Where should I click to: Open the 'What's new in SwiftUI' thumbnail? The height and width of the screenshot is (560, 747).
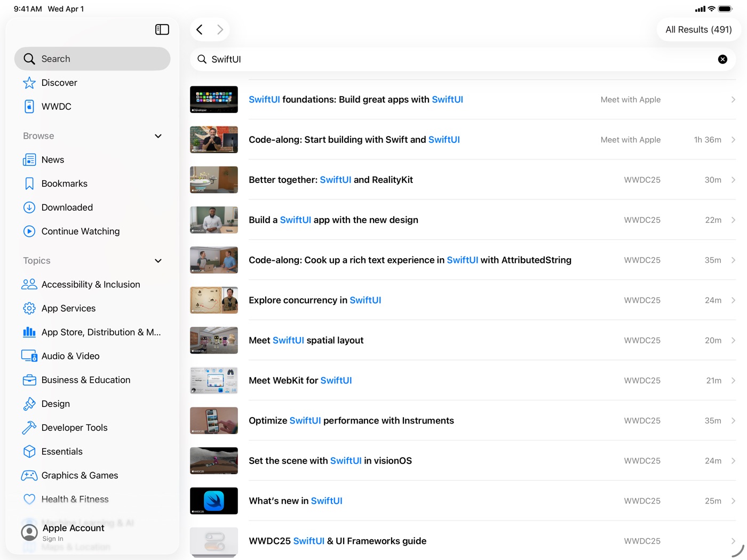(x=214, y=501)
